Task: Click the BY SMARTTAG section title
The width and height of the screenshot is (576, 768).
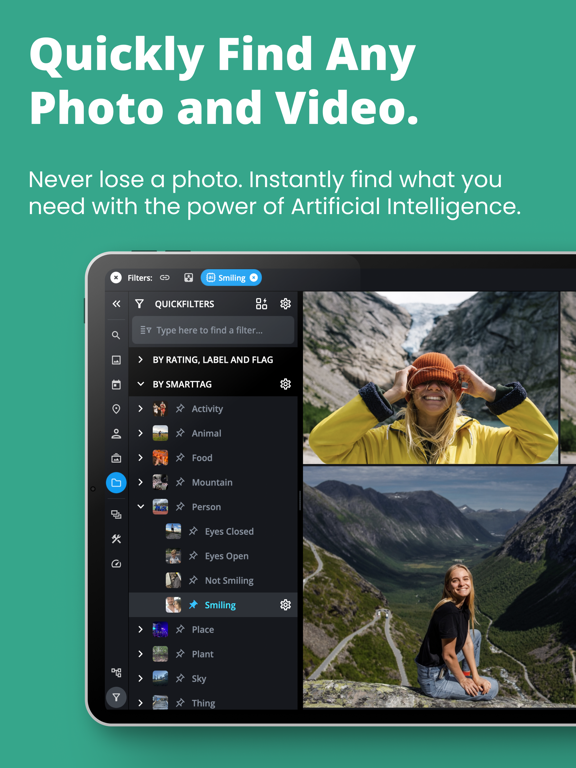Action: click(x=182, y=384)
